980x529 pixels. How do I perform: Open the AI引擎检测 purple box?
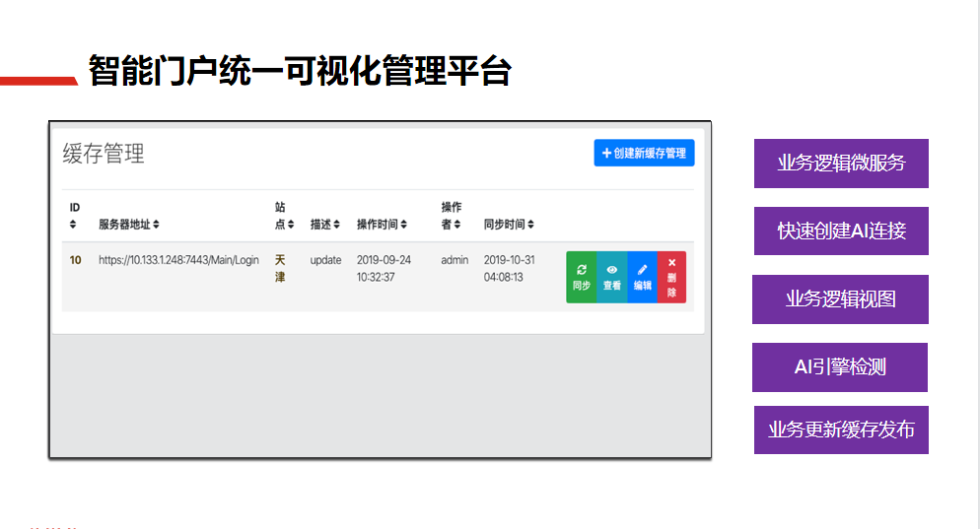(839, 367)
